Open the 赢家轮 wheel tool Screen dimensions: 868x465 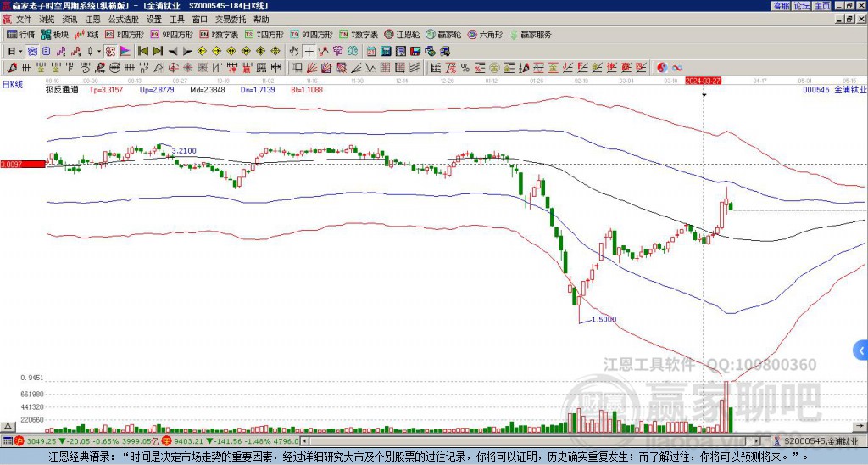tap(443, 34)
